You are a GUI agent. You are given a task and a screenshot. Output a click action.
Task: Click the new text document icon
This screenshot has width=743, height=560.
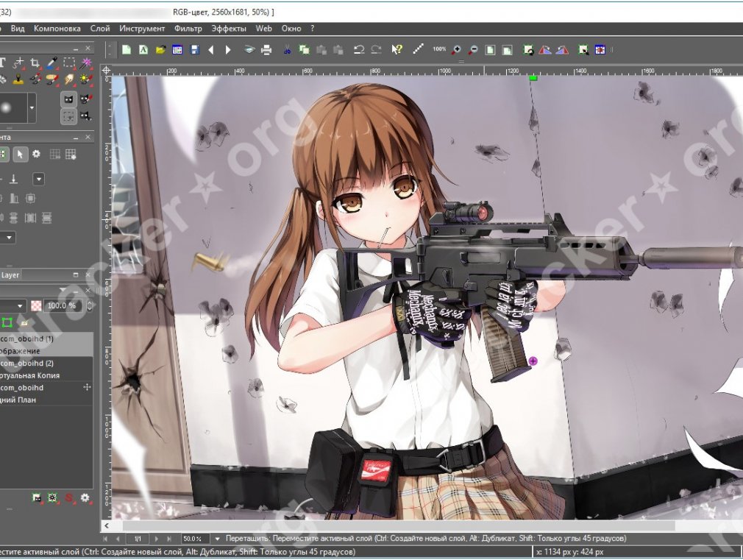pos(143,49)
